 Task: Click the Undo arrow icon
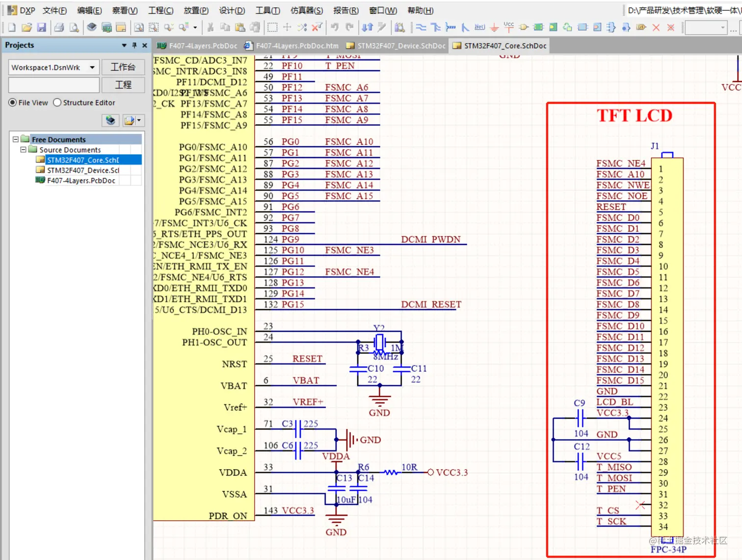point(335,27)
